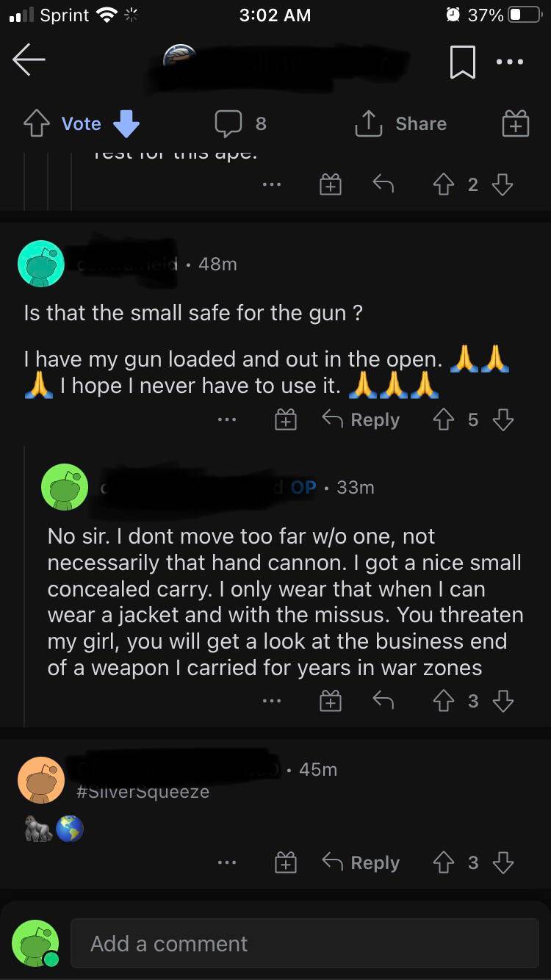
Task: Tap the back arrow icon
Action: point(29,61)
